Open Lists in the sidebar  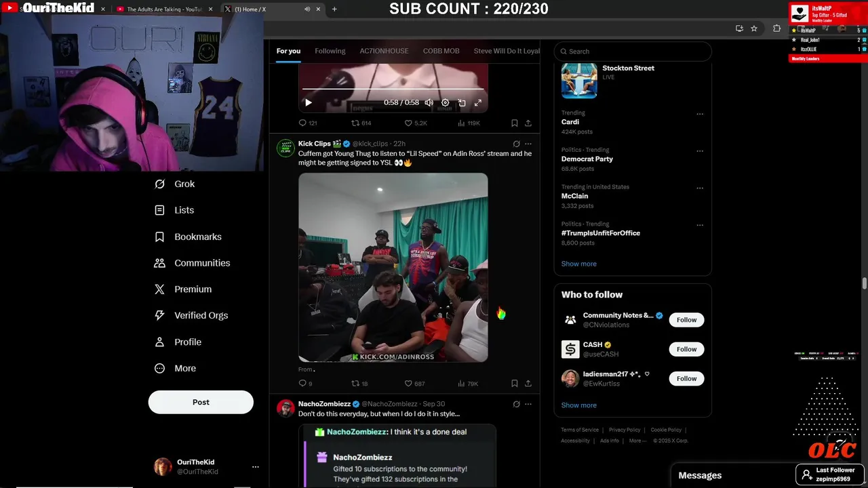(174, 210)
